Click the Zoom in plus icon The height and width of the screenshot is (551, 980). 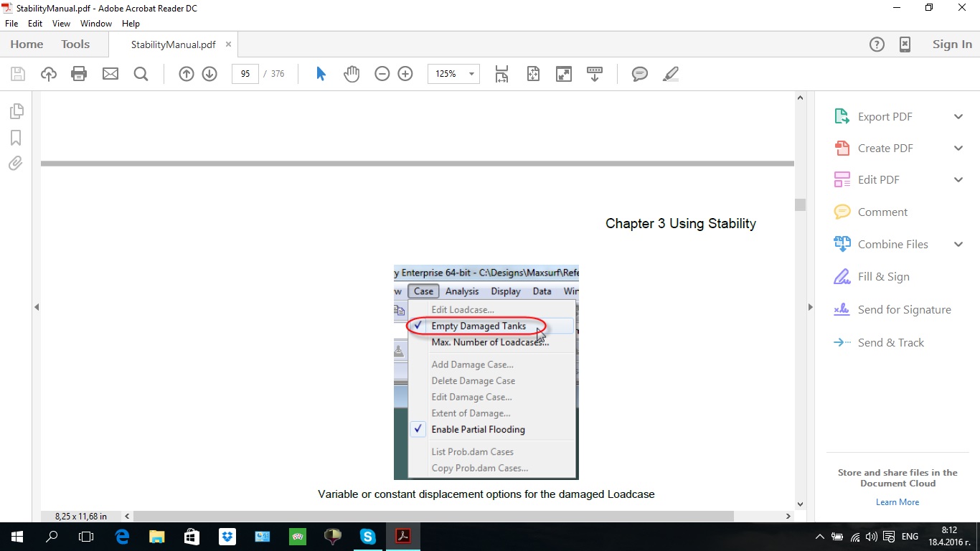pyautogui.click(x=405, y=74)
